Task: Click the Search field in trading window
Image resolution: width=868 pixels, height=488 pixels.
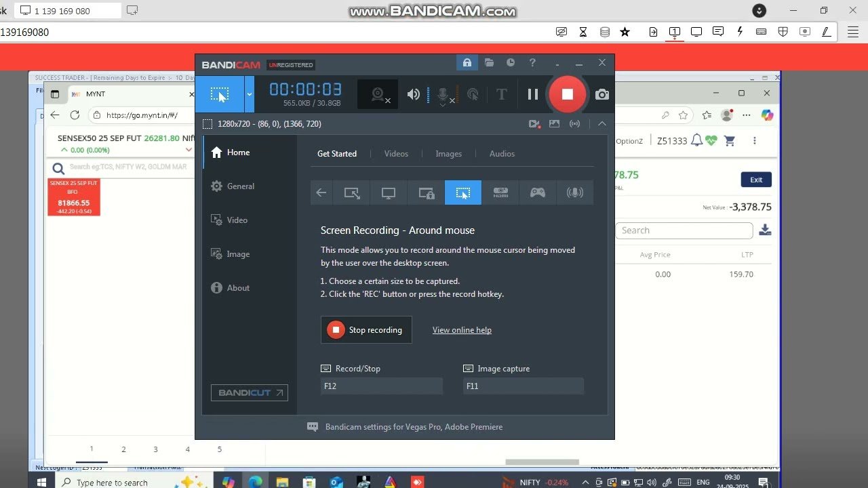Action: tap(684, 230)
